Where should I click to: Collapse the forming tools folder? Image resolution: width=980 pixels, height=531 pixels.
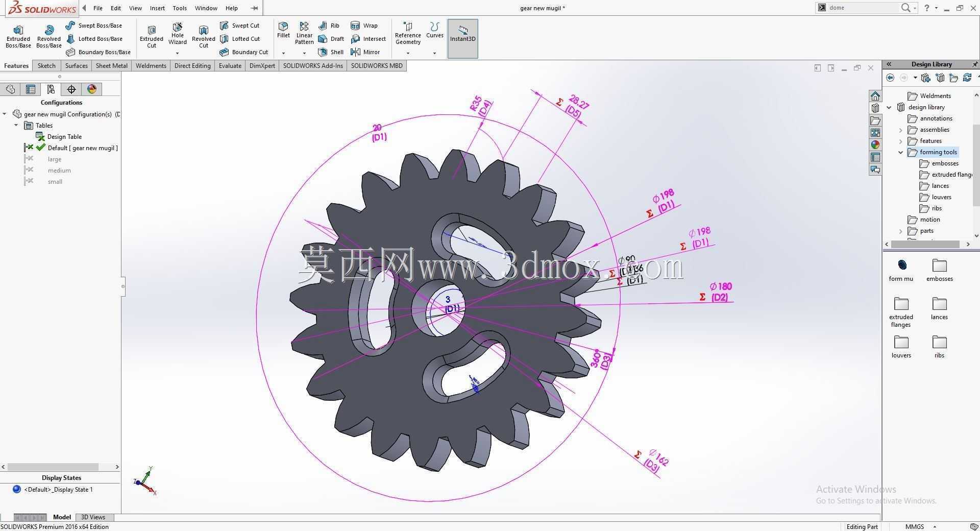pos(901,152)
